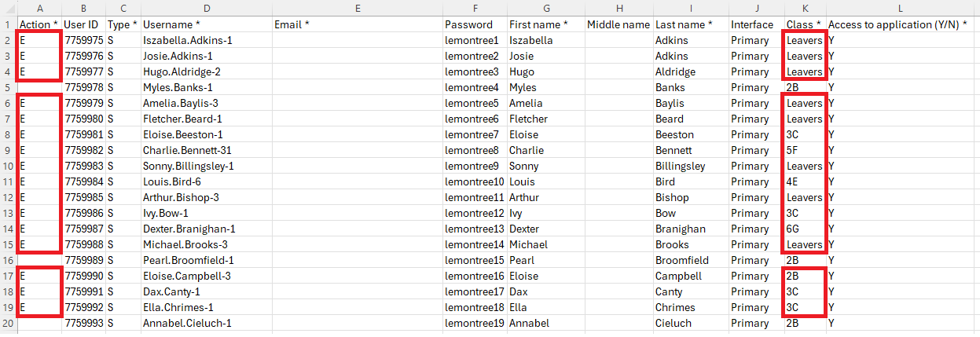This screenshot has width=980, height=337.
Task: Click column E header above Email
Action: click(357, 8)
